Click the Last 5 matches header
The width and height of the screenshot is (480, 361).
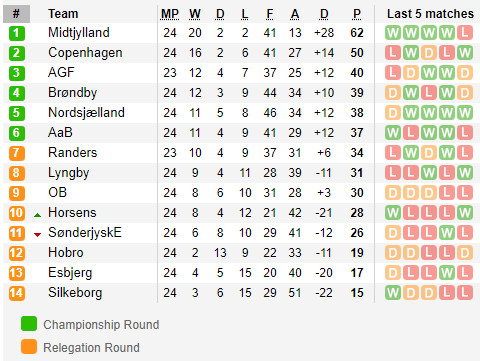click(x=430, y=14)
